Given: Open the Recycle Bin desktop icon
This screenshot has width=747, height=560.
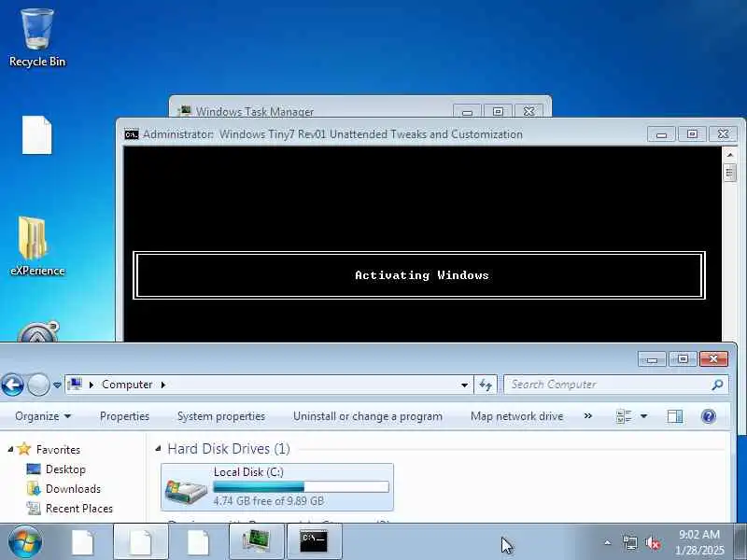Looking at the screenshot, I should [x=37, y=38].
